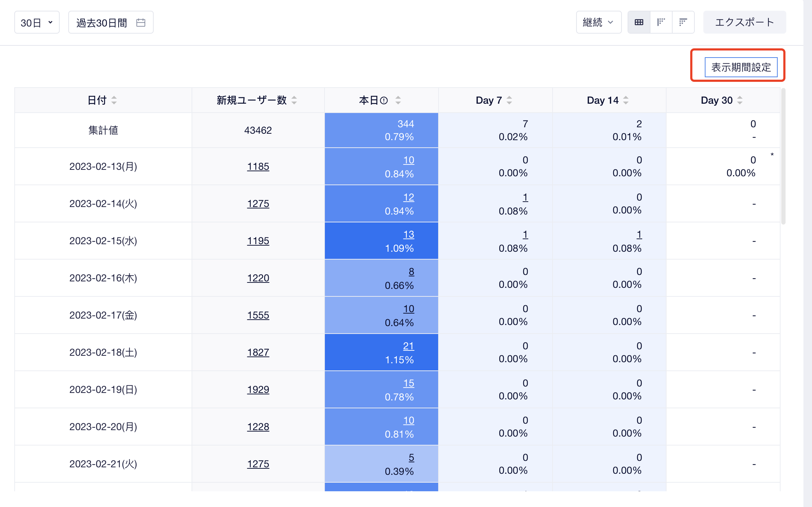The image size is (812, 507).
Task: Select 2023-02-20(月) date cell
Action: click(x=103, y=427)
